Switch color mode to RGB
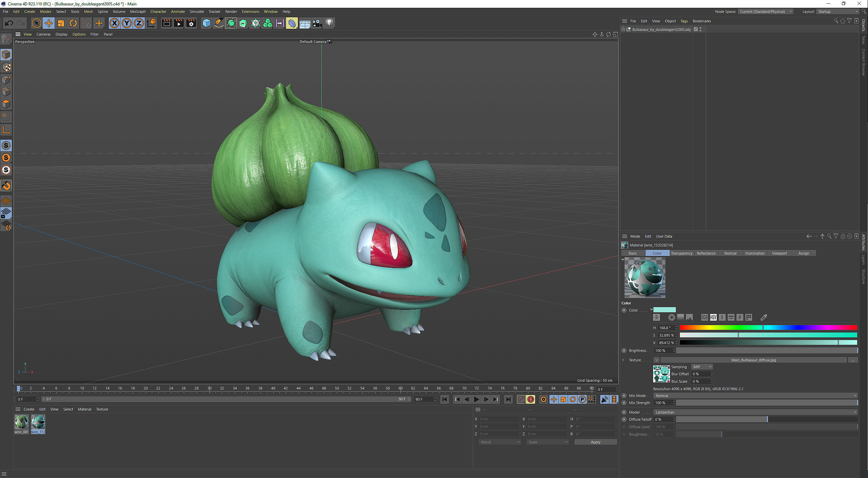The height and width of the screenshot is (478, 868). coord(704,317)
